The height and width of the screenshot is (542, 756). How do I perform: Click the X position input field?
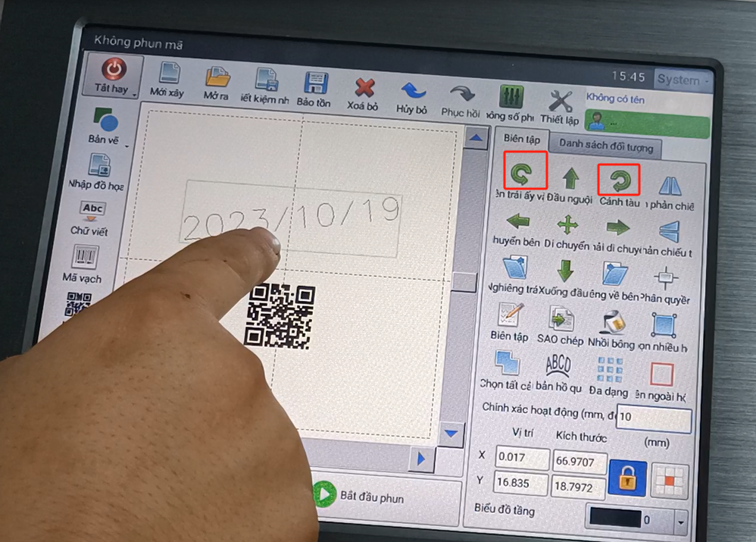[522, 459]
